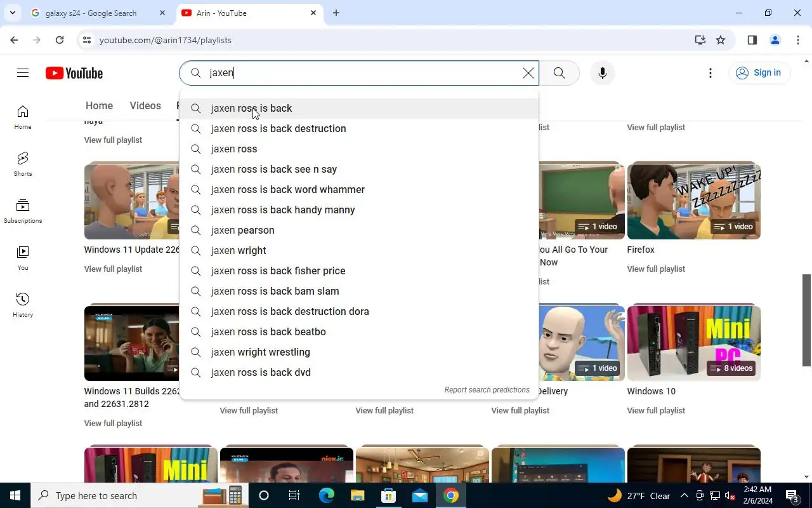This screenshot has height=508, width=812.
Task: Install app icon in the address bar
Action: pos(700,40)
